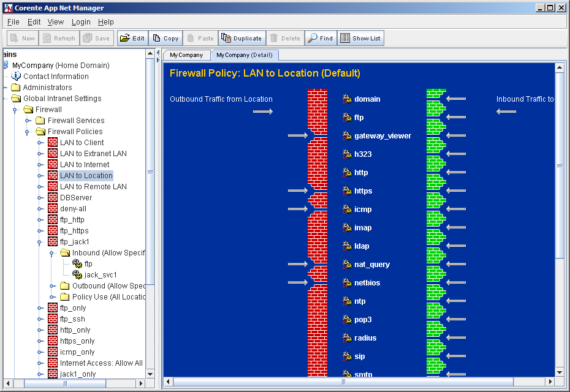The height and width of the screenshot is (392, 570).
Task: Select the ntp service icon
Action: (347, 301)
